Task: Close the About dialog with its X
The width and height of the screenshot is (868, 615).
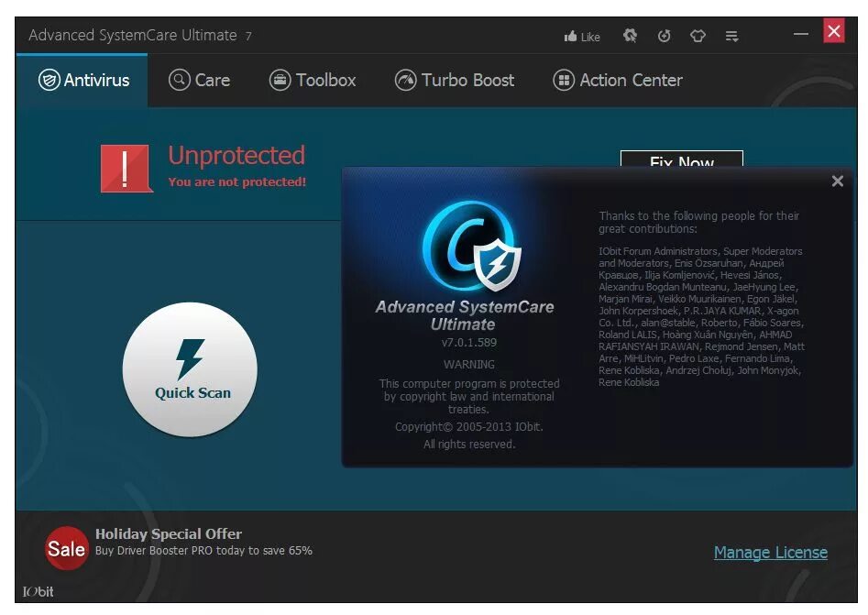Action: click(837, 181)
